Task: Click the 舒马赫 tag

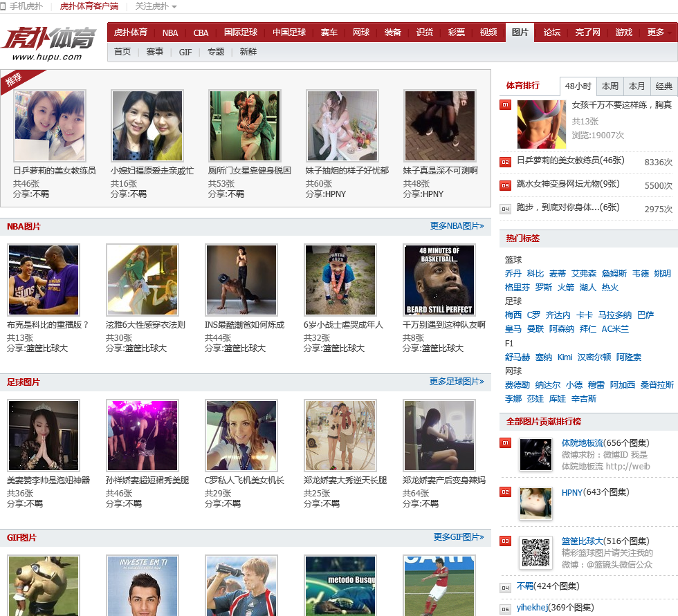Action: 517,357
